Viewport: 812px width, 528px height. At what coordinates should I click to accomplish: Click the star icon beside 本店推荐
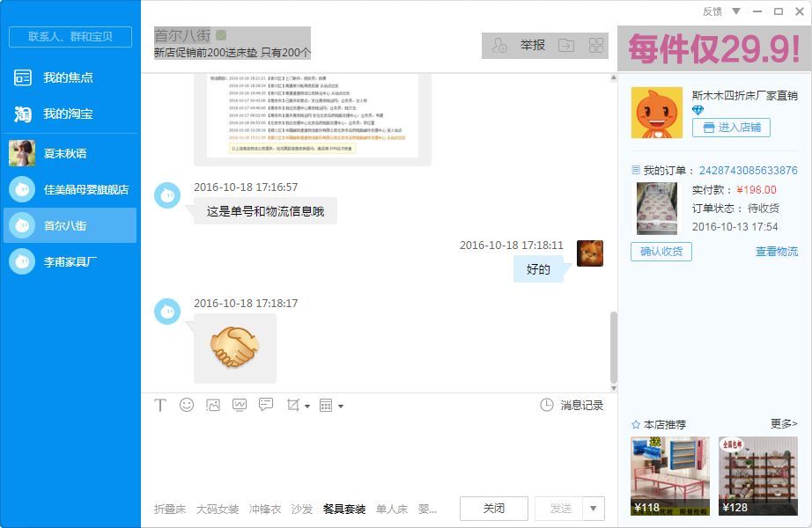636,424
